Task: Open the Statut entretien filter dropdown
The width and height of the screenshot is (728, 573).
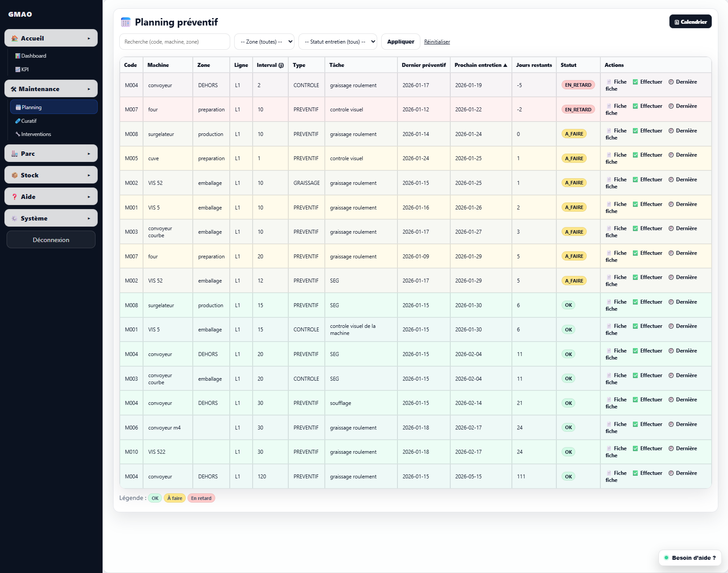Action: pyautogui.click(x=338, y=42)
